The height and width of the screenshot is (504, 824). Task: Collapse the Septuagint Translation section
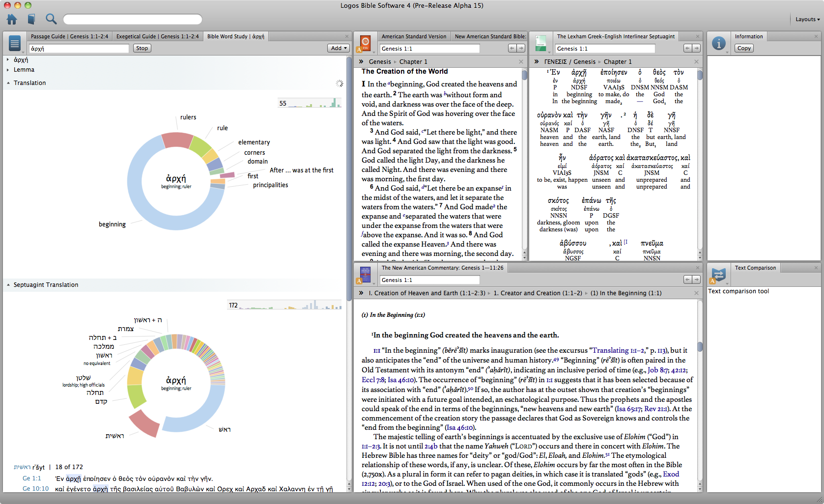click(8, 285)
